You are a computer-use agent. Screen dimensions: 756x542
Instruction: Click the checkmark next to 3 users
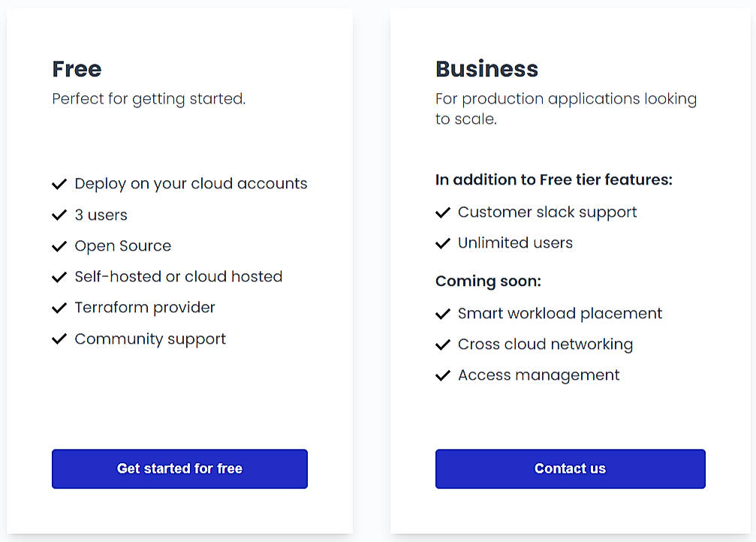59,215
